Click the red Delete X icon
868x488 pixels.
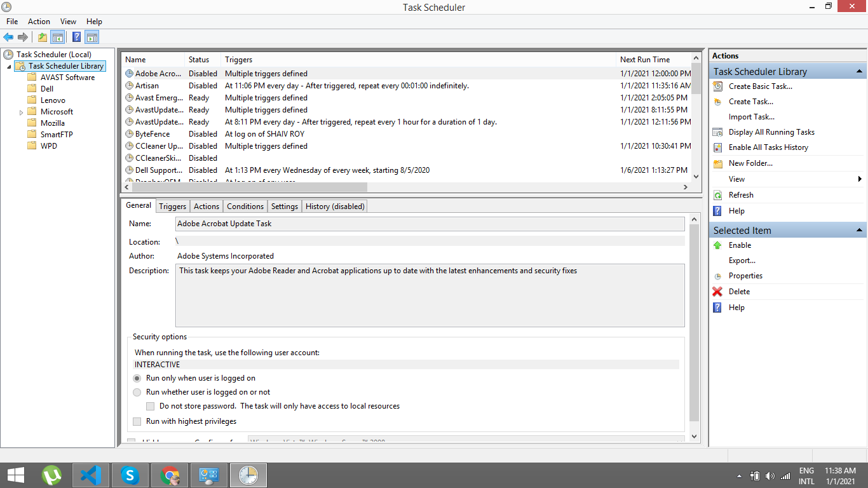718,292
